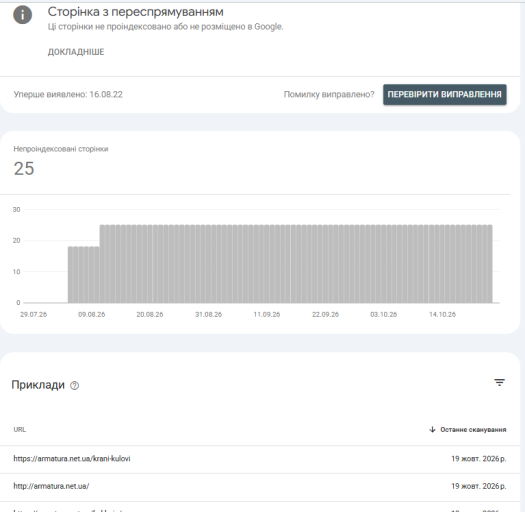Click the chart axis date 03.10.26
525x512 pixels.
click(x=383, y=314)
